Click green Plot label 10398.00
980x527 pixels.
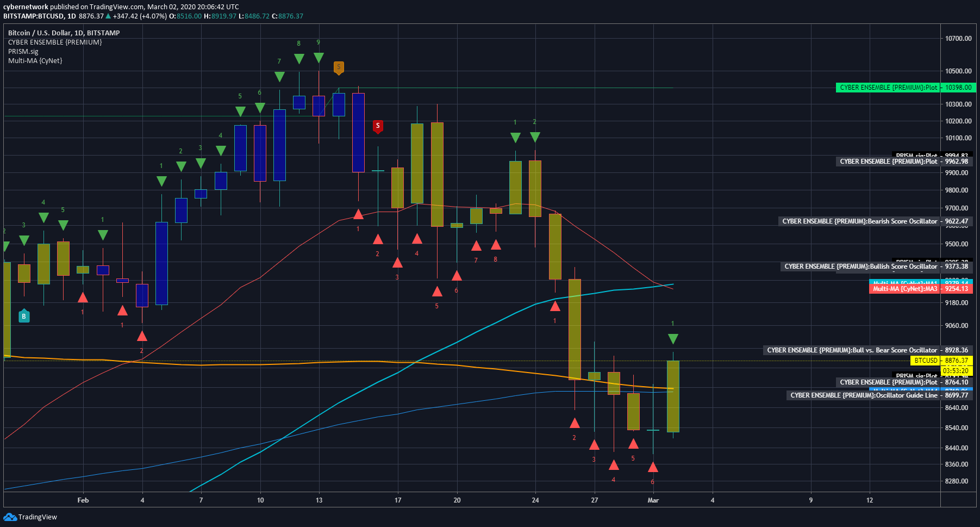906,88
